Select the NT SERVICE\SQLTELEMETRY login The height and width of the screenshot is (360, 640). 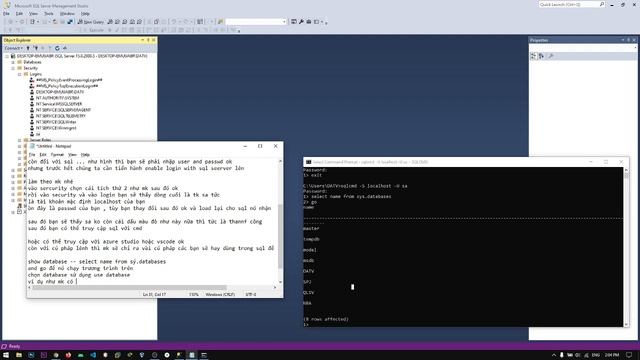[x=61, y=116]
